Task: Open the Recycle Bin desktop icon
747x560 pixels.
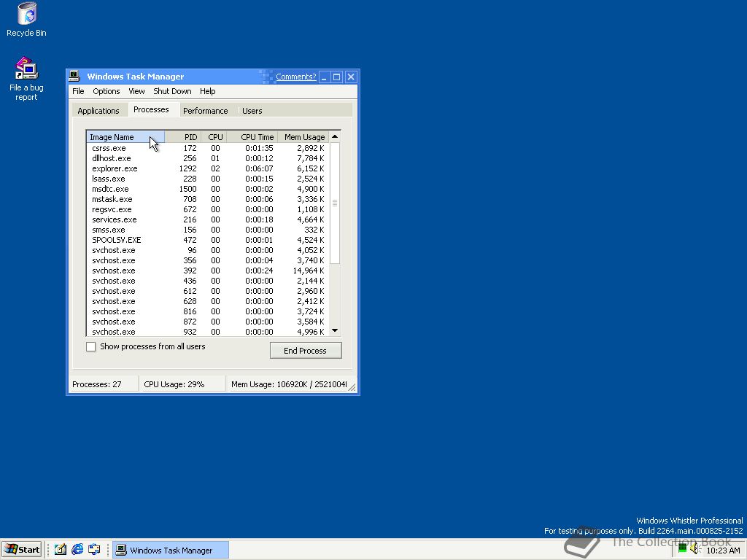Action: pyautogui.click(x=27, y=20)
